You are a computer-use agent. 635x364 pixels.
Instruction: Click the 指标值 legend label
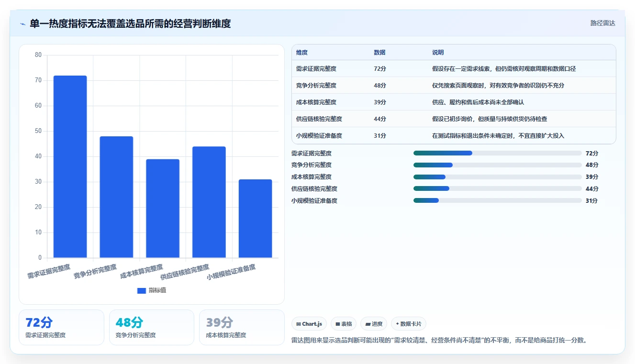point(157,290)
